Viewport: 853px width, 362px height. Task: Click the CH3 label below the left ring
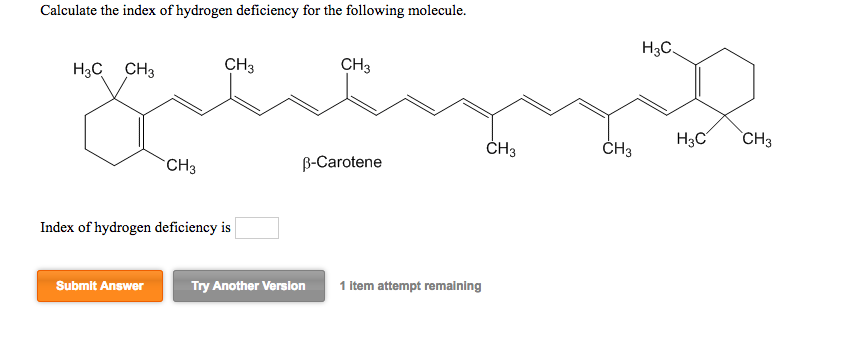181,164
